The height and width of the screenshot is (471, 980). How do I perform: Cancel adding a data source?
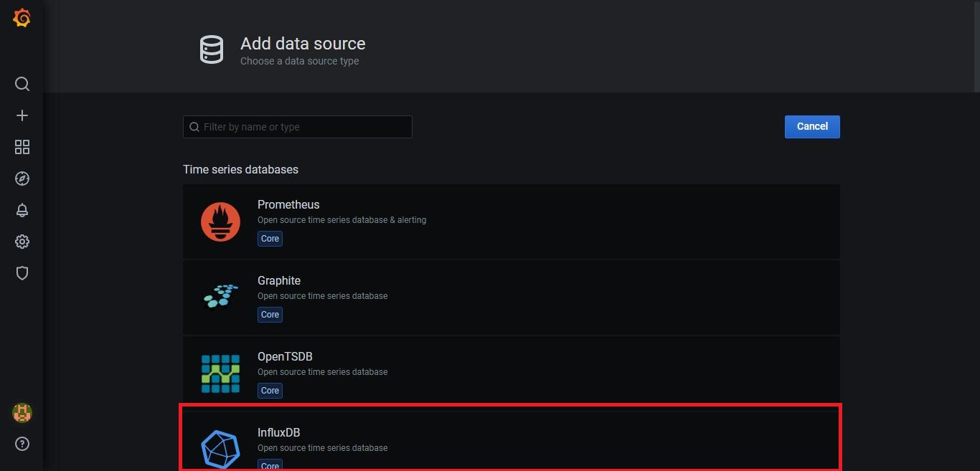[812, 127]
